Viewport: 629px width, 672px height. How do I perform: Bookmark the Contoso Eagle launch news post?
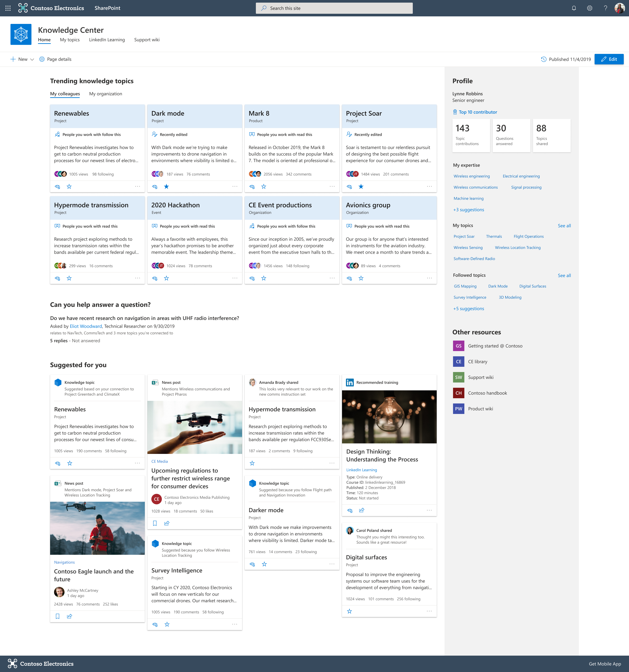point(57,616)
